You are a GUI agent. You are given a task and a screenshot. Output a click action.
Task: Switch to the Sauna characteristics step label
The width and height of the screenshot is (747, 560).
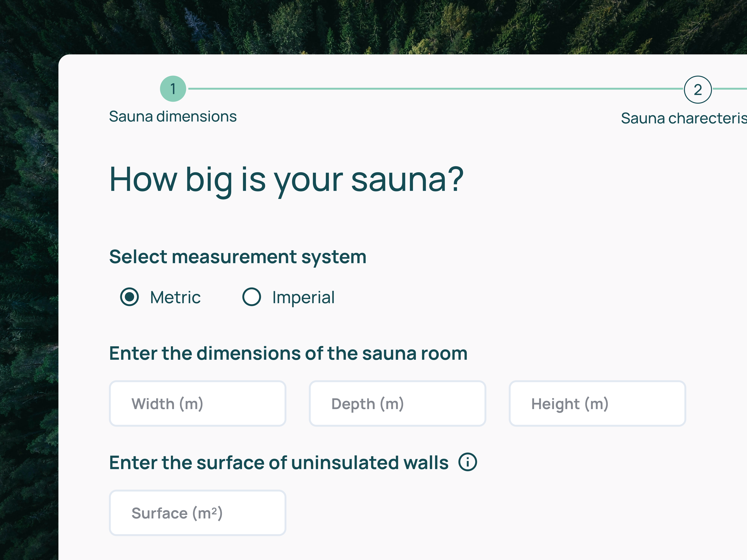684,118
